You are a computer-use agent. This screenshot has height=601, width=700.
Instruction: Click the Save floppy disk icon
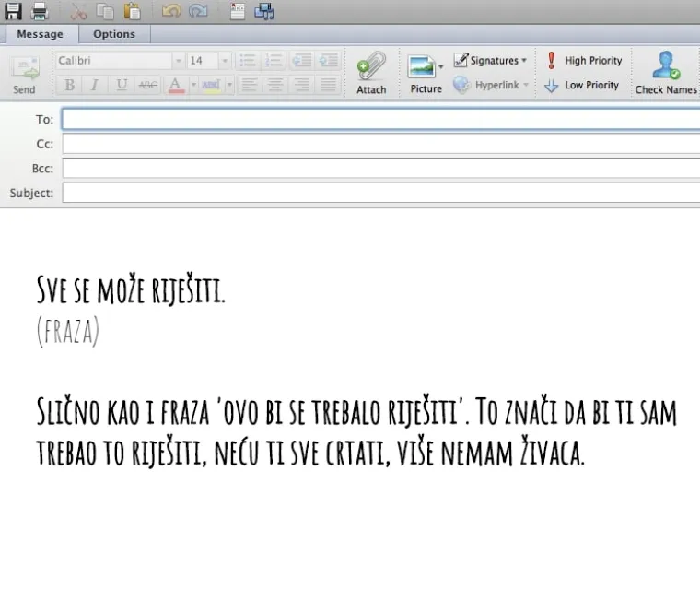click(13, 11)
